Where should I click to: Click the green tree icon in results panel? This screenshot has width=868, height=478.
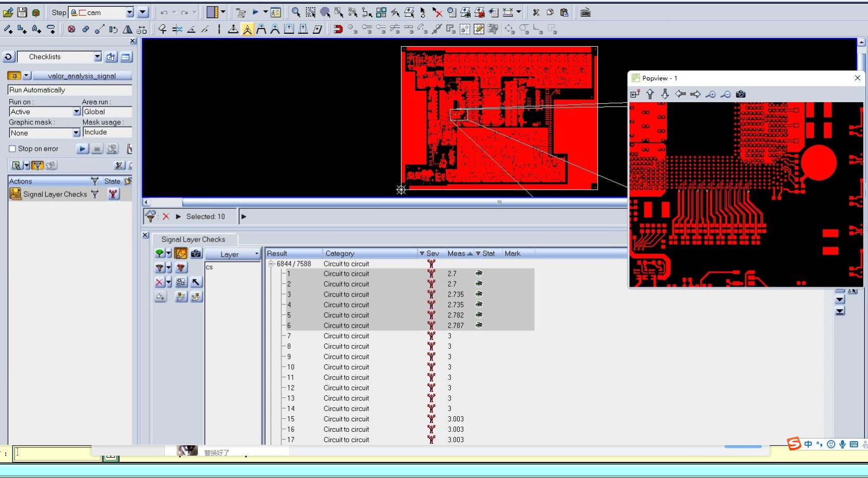pos(160,254)
